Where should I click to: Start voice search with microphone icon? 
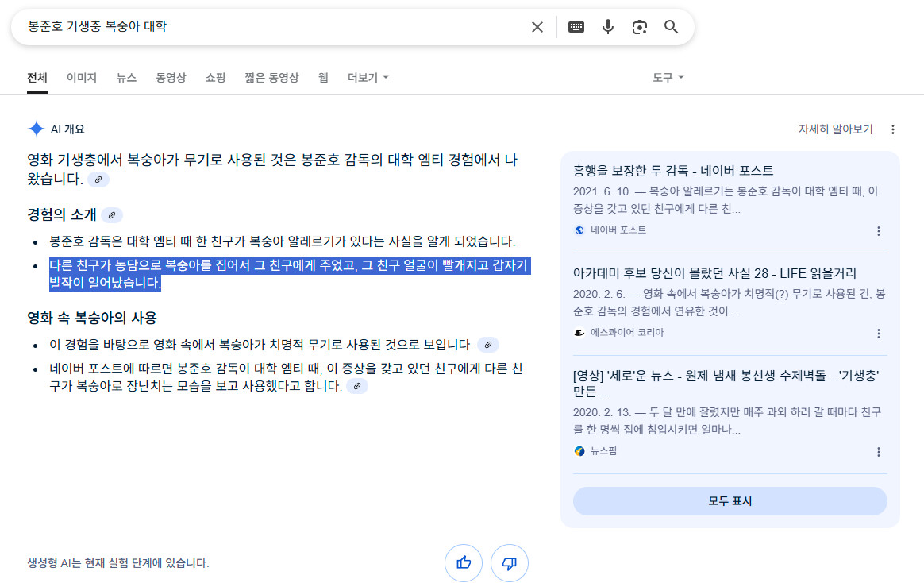tap(607, 27)
